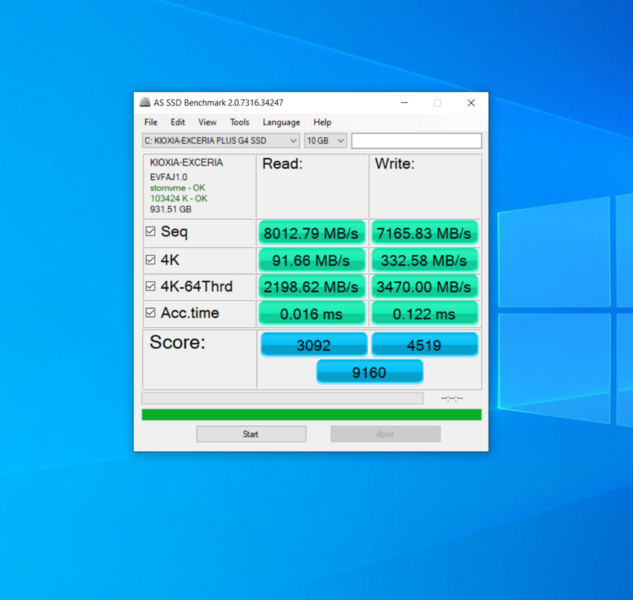This screenshot has width=633, height=600.
Task: Click the AS SSD Benchmark title bar drive icon
Action: pos(145,103)
